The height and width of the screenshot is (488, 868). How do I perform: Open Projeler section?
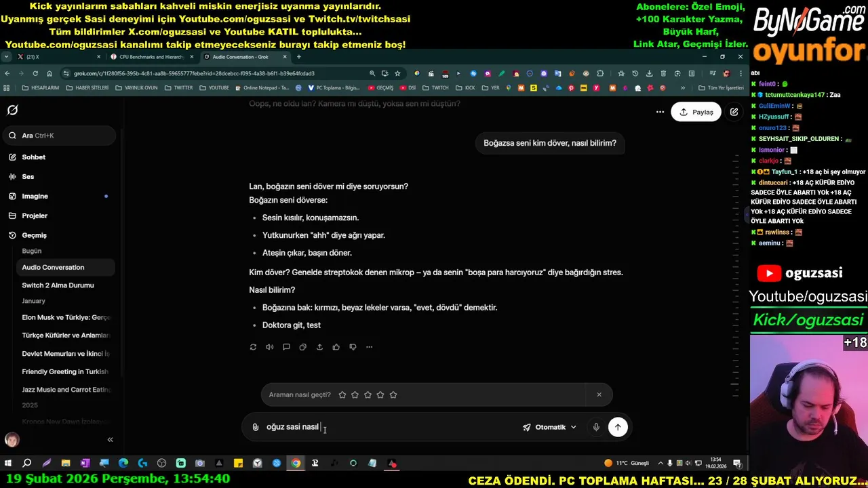(35, 216)
